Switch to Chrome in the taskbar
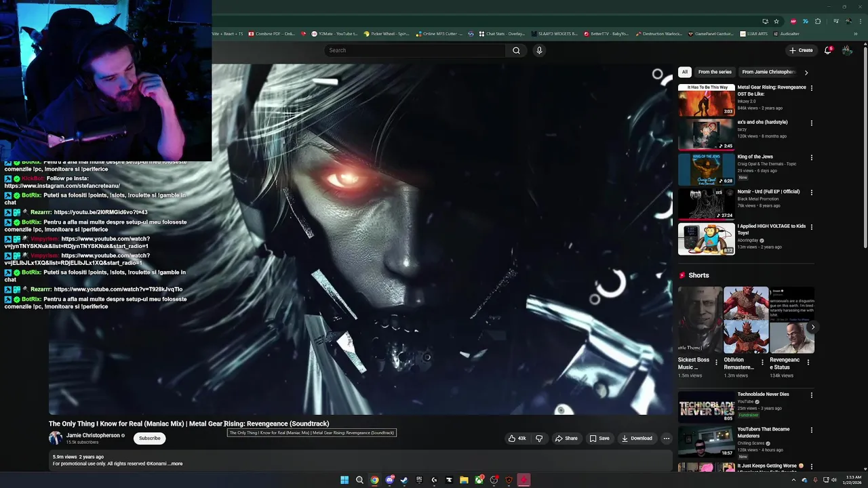 (x=374, y=480)
